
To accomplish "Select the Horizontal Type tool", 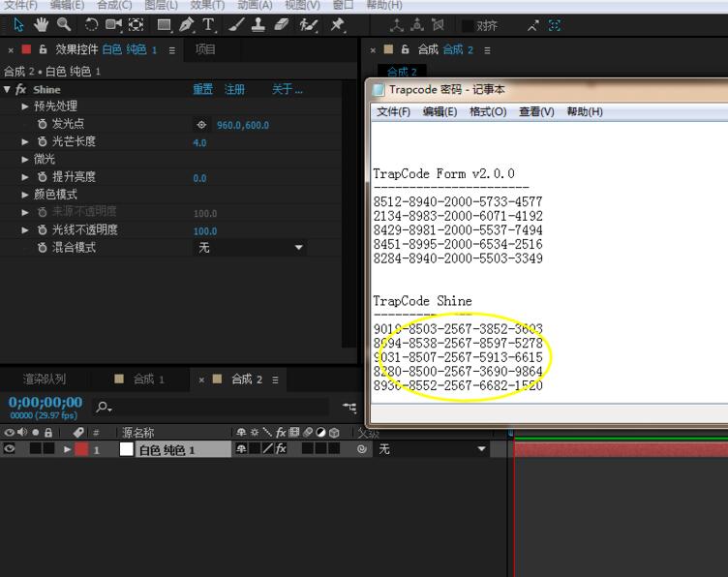I will pos(208,24).
